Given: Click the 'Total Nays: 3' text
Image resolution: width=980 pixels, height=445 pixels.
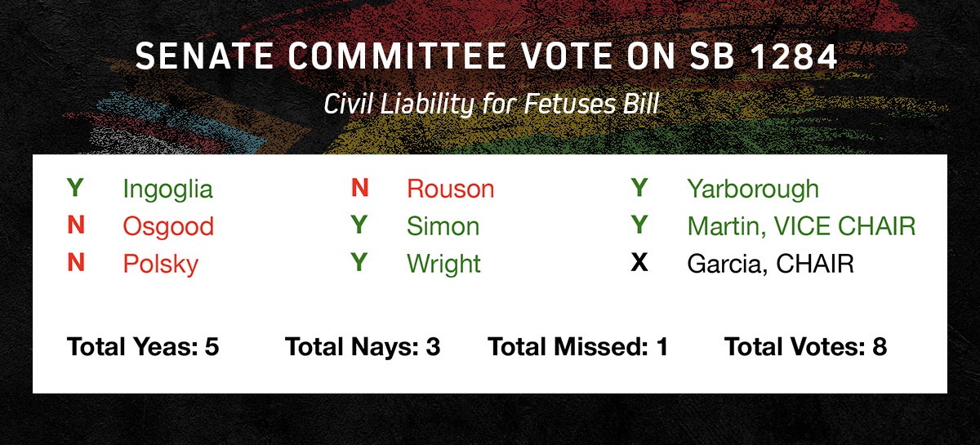Looking at the screenshot, I should [363, 347].
